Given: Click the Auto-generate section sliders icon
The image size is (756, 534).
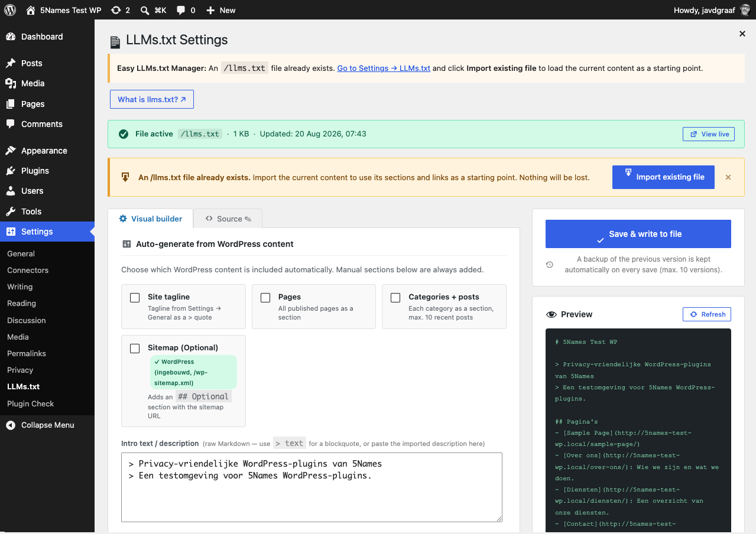Looking at the screenshot, I should 126,244.
